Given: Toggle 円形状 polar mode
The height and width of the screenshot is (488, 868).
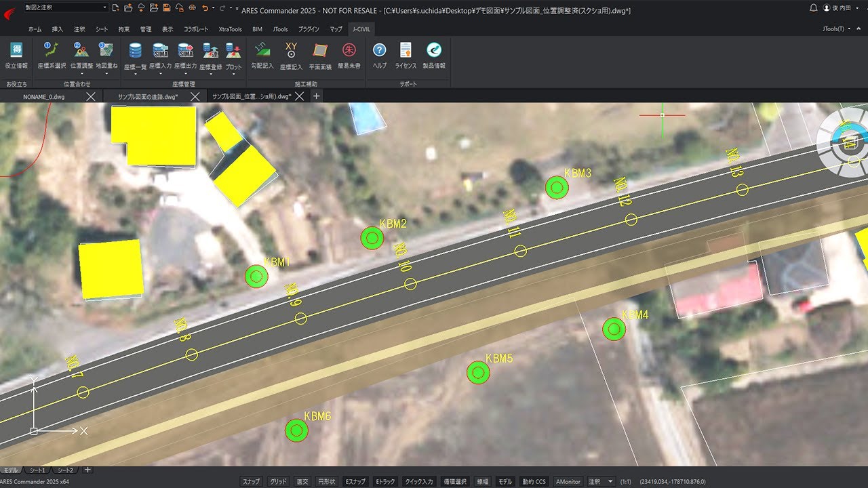Looking at the screenshot, I should [x=327, y=482].
